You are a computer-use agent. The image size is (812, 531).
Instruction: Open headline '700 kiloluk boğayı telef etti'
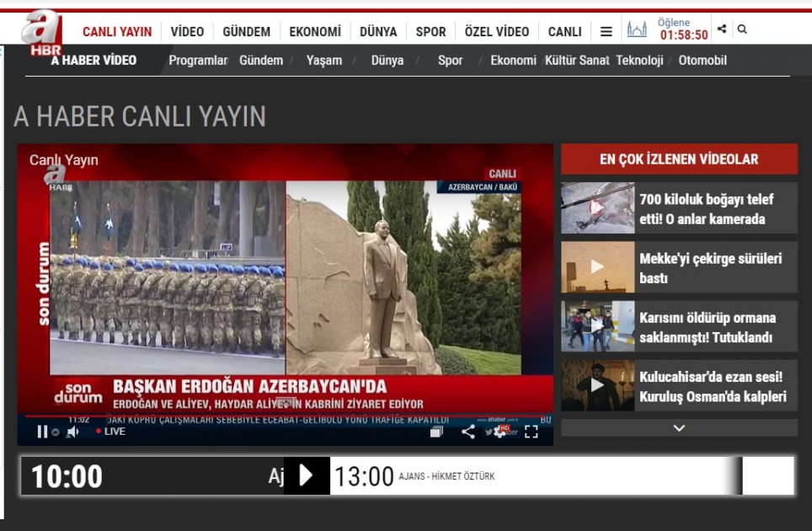(707, 209)
